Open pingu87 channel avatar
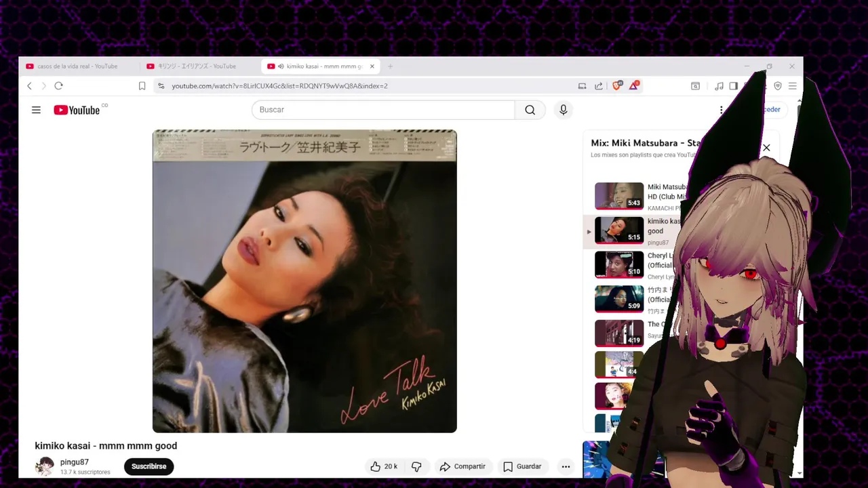 45,466
